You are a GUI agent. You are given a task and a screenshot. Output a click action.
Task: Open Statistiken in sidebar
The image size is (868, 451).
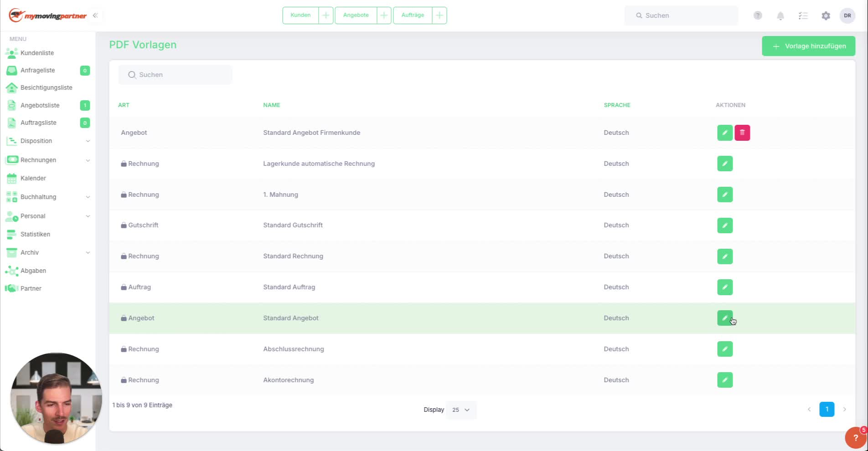35,234
